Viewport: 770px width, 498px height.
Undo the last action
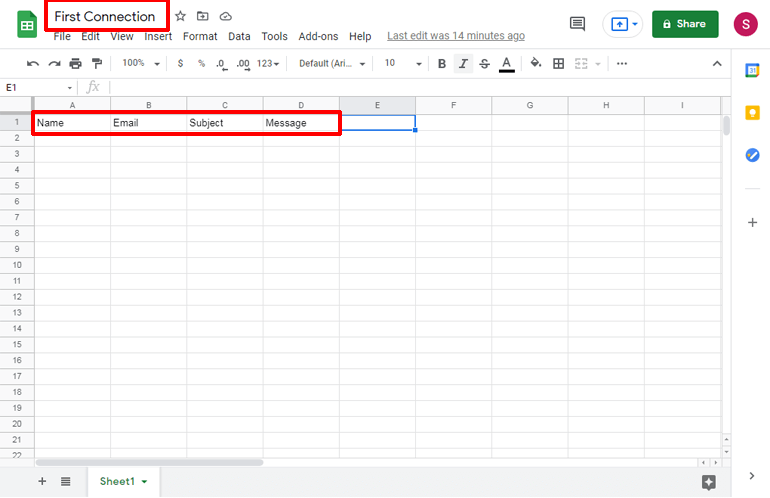(x=32, y=63)
